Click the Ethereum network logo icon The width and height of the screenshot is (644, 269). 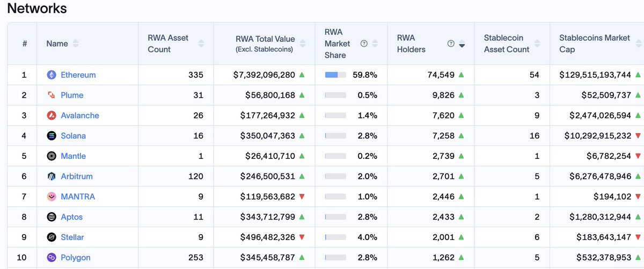(52, 75)
